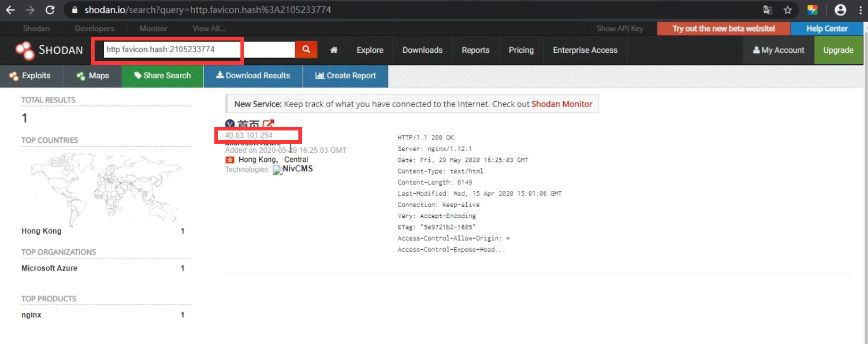This screenshot has height=344, width=868.
Task: Open Chrome three-dot menu
Action: pos(861,10)
